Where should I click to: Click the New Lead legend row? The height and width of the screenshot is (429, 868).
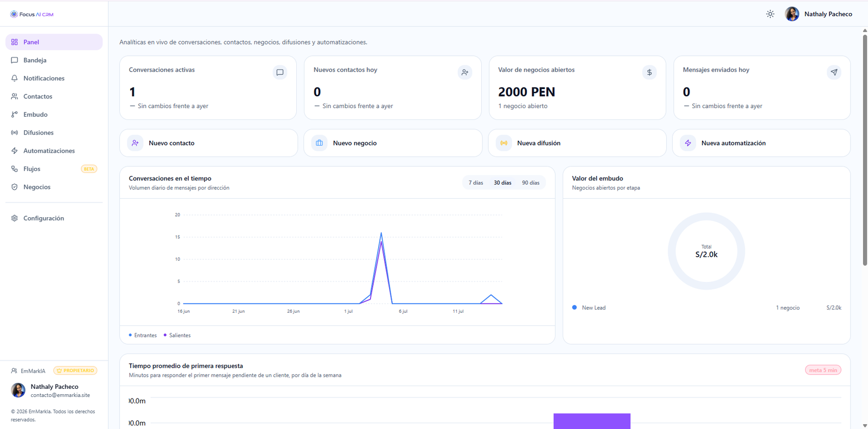click(707, 308)
